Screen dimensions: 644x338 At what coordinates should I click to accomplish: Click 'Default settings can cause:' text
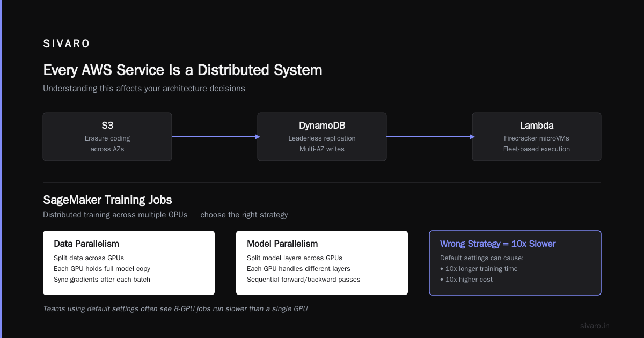(x=481, y=258)
